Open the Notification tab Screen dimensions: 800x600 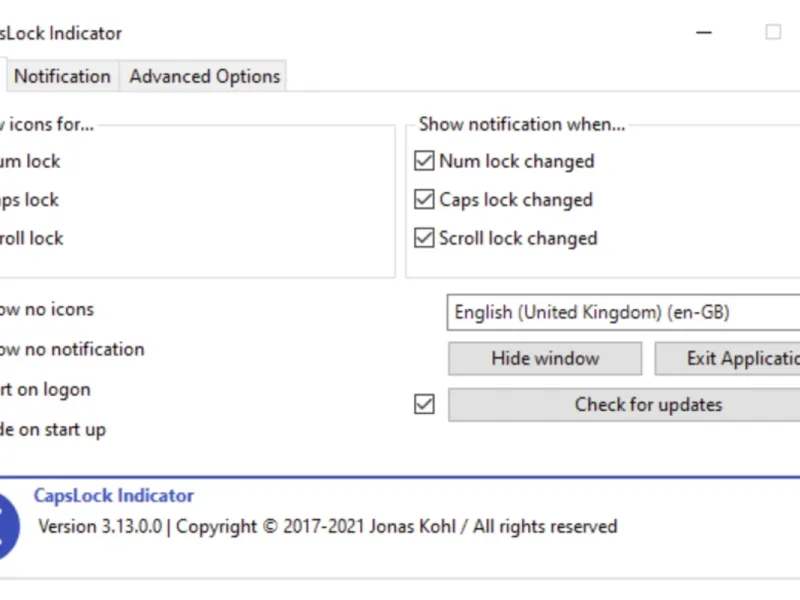coord(62,77)
